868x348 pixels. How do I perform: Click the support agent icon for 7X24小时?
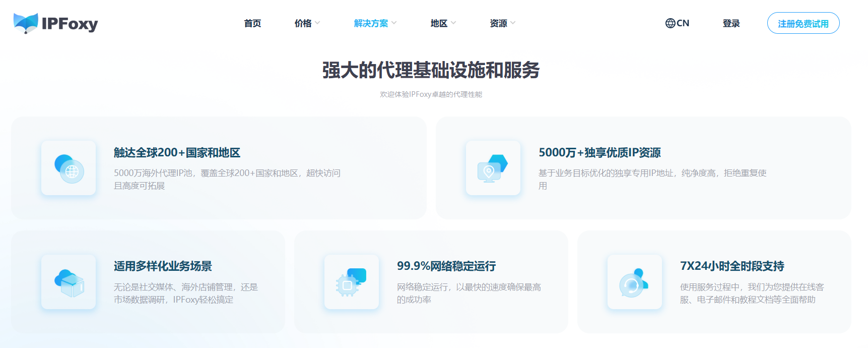(x=635, y=282)
